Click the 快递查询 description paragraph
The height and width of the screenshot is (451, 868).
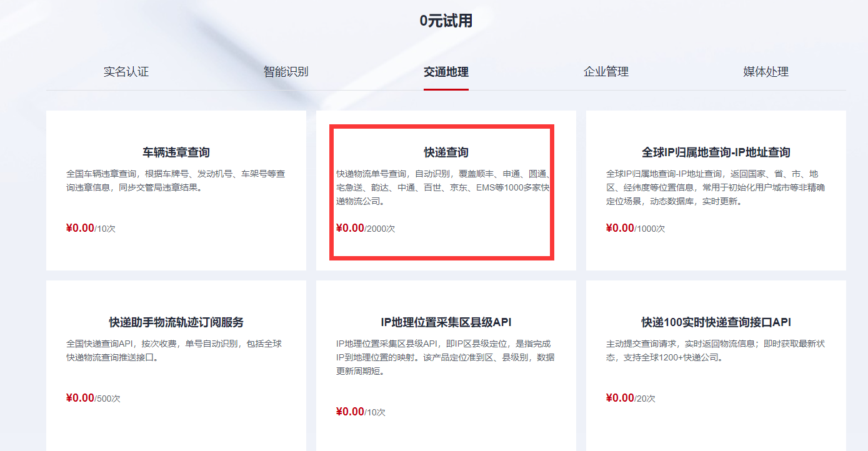[x=443, y=187]
